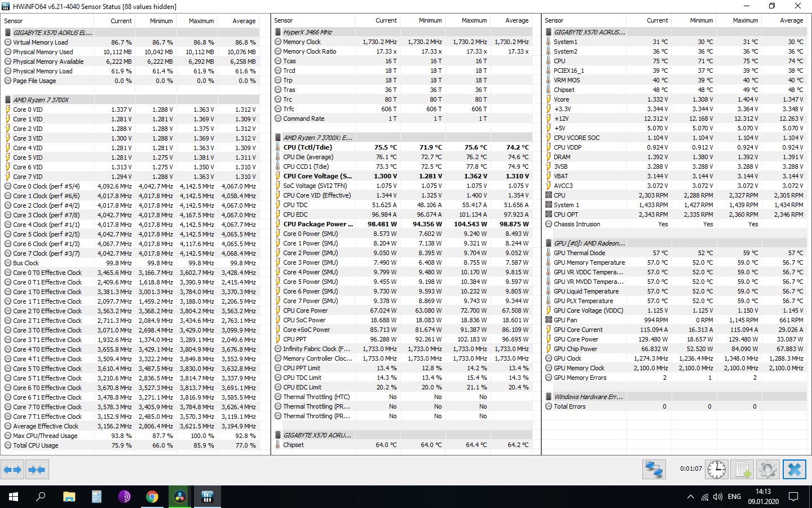The image size is (812, 508).
Task: Select the Max CPU/Thread Usage row
Action: pos(130,436)
